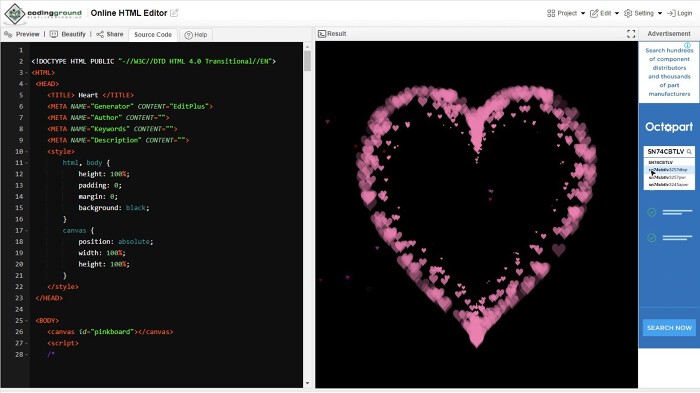700x393 pixels.
Task: Toggle fullscreen for the Result pane
Action: (x=631, y=34)
